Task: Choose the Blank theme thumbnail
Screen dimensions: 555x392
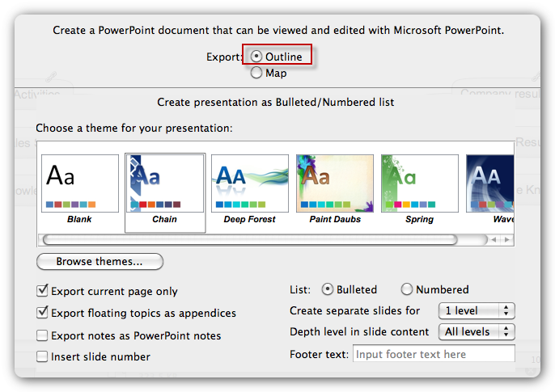Action: (80, 183)
